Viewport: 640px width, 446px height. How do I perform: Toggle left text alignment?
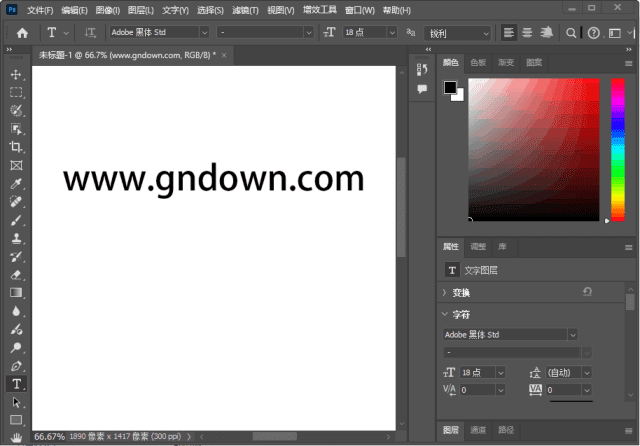coord(508,33)
